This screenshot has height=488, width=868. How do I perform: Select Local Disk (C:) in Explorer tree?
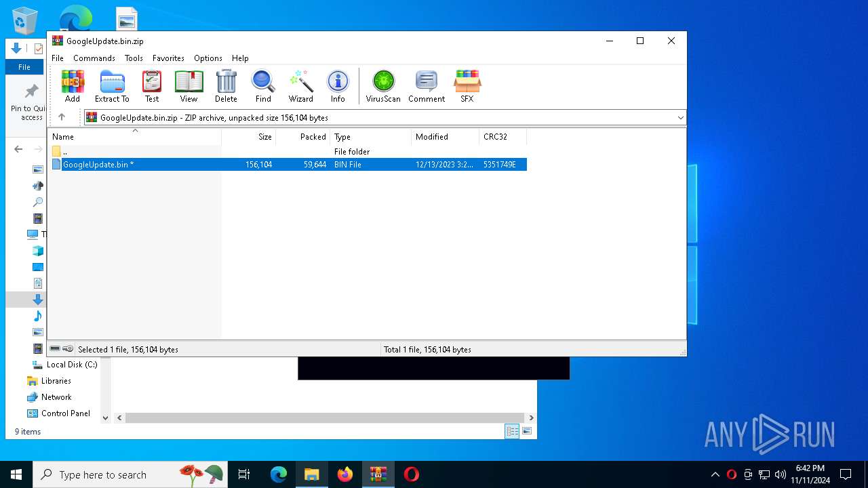[x=72, y=365]
